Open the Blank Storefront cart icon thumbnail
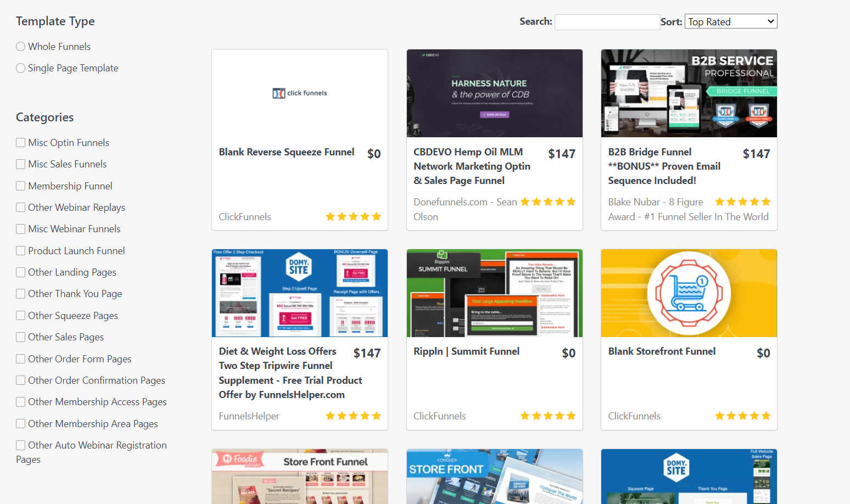Screen dimensions: 850x504 (x=689, y=293)
